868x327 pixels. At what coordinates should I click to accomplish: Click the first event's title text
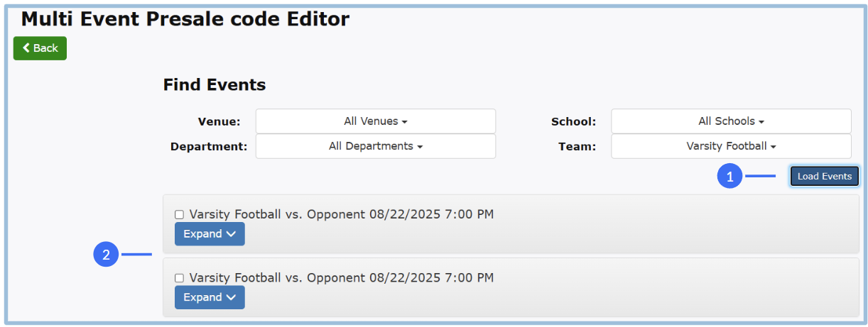click(x=341, y=214)
